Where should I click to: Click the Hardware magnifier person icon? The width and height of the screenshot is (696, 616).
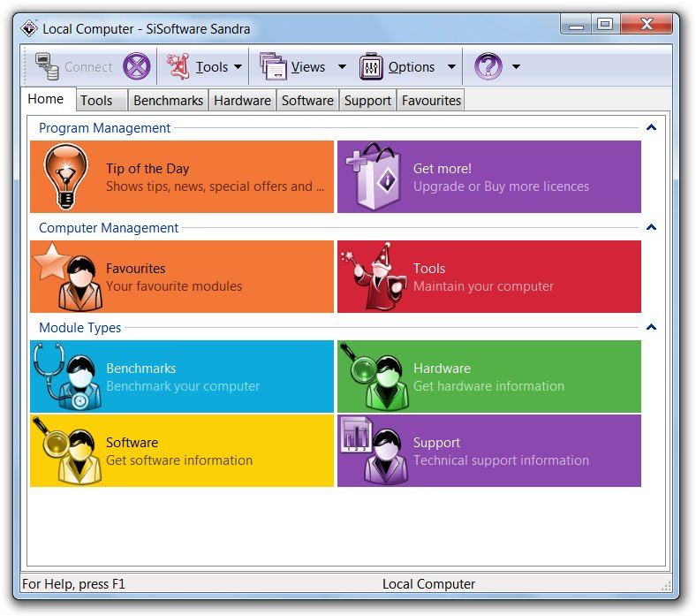[374, 376]
